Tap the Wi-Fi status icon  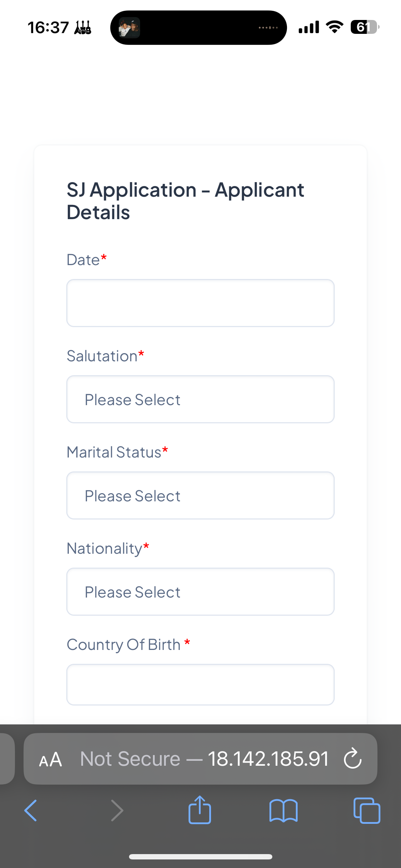pyautogui.click(x=334, y=27)
